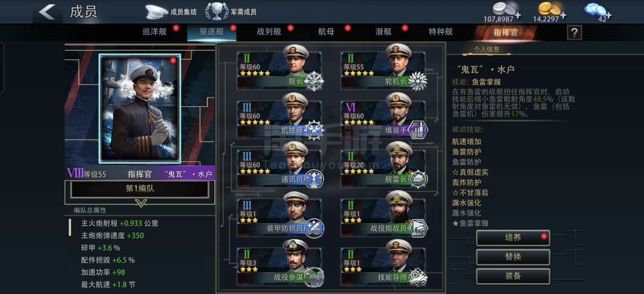This screenshot has width=644, height=294.
Task: Select the 潜艇 tab
Action: tap(384, 32)
